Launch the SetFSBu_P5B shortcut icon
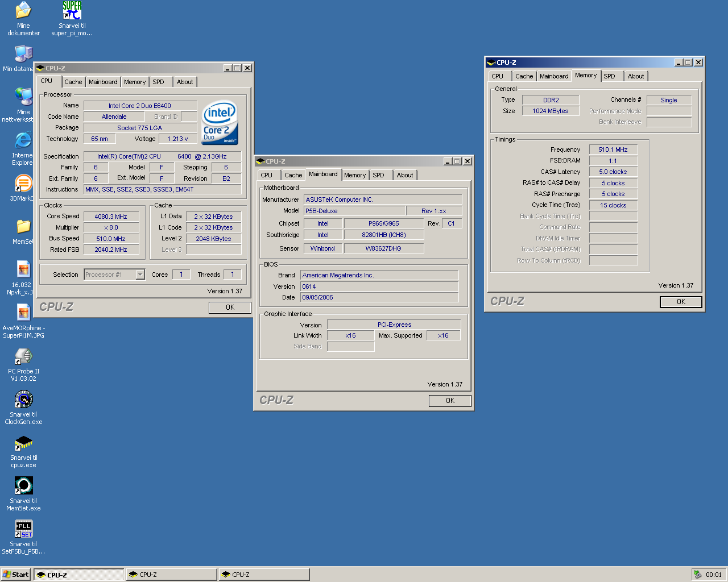The width and height of the screenshot is (728, 582). tap(23, 529)
